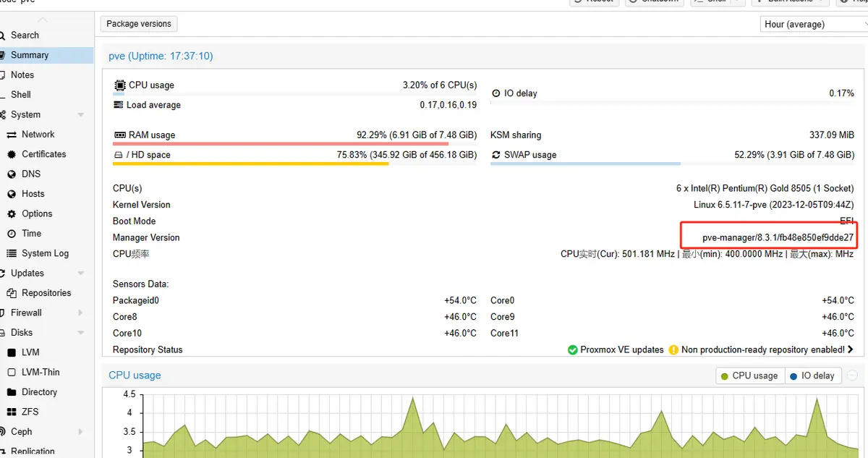Click the 4.5 label on chart y-axis
The height and width of the screenshot is (458, 868).
coord(129,394)
